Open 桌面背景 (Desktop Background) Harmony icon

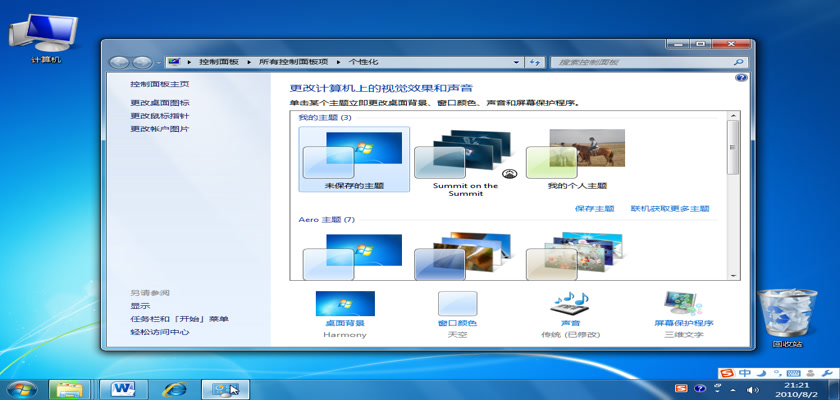click(x=345, y=304)
